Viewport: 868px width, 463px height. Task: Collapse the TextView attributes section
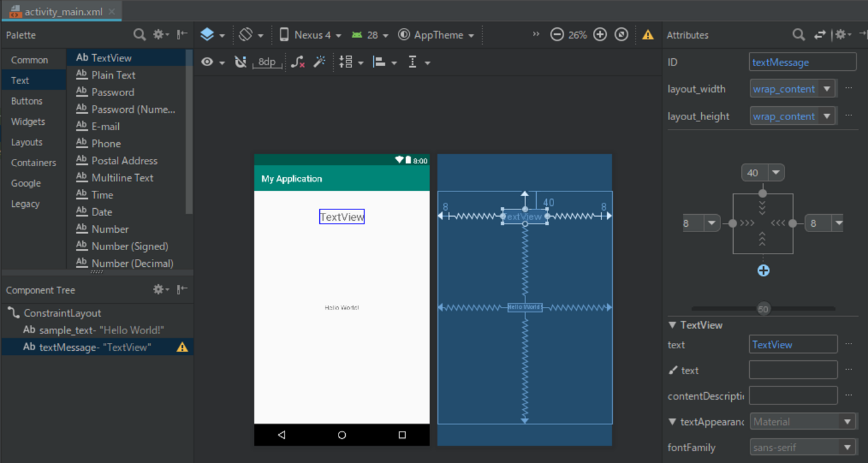pos(672,325)
